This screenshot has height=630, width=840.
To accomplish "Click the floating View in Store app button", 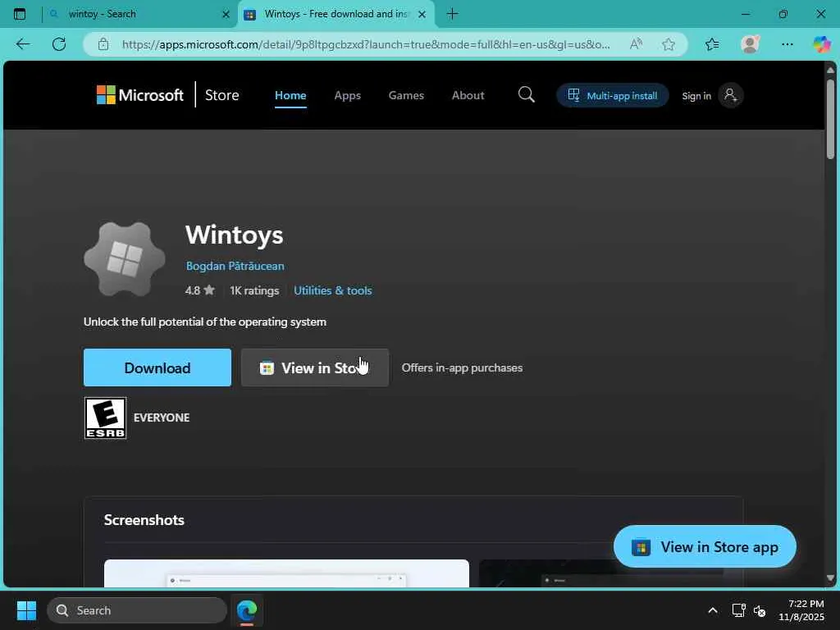I will [705, 546].
